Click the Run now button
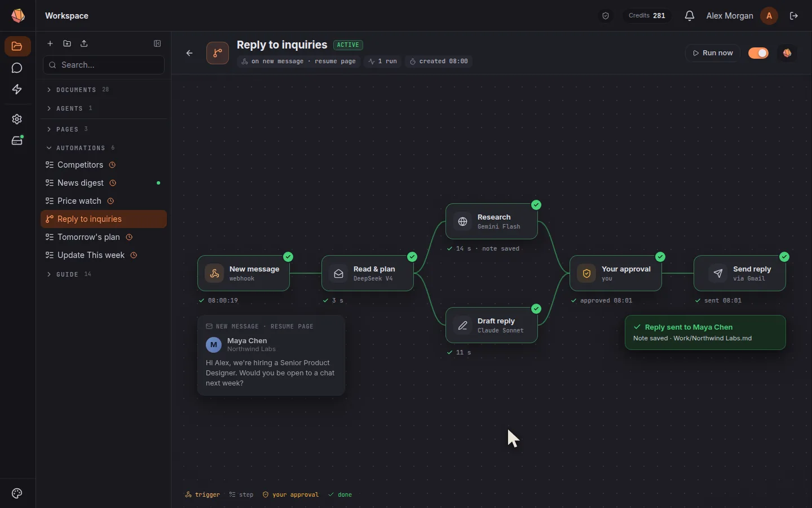Viewport: 812px width, 508px height. tap(713, 53)
